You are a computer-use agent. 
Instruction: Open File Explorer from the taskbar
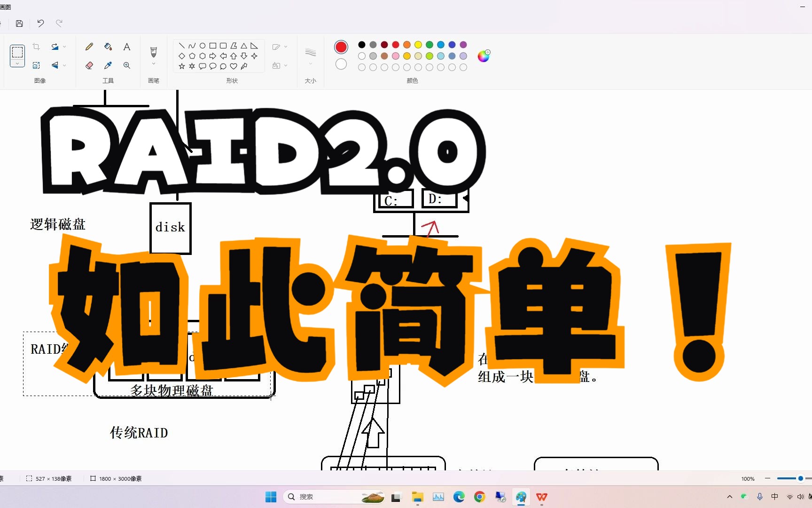pyautogui.click(x=417, y=497)
